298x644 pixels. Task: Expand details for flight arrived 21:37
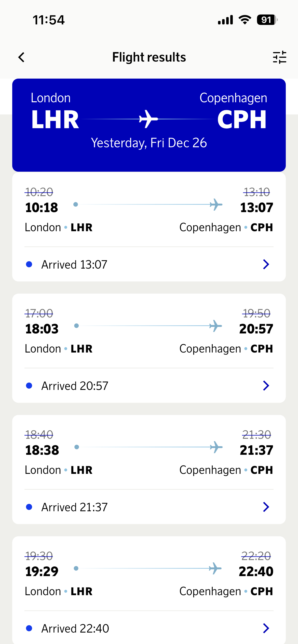point(266,507)
